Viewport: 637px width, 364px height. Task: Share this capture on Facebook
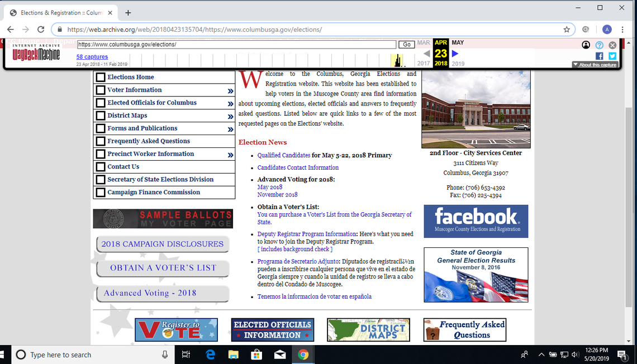point(599,56)
